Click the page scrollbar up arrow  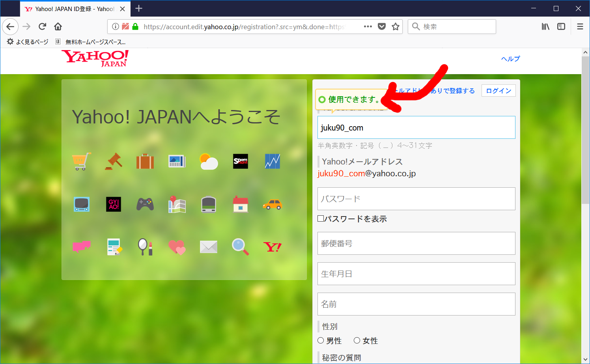(585, 52)
